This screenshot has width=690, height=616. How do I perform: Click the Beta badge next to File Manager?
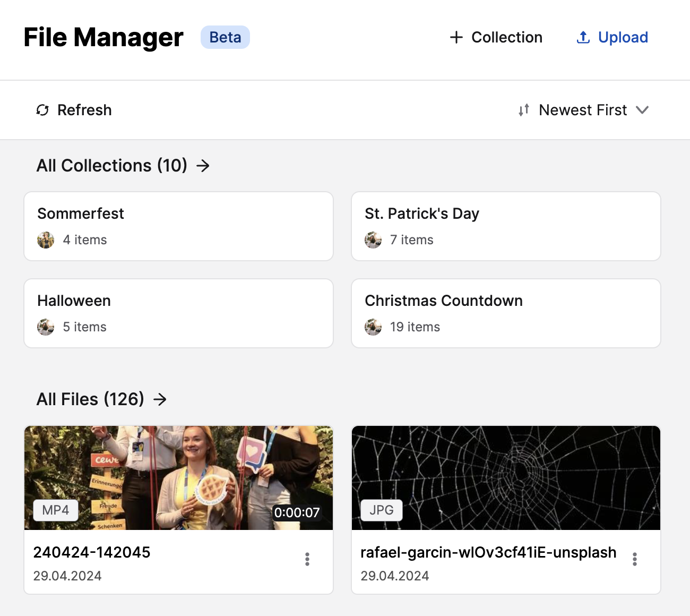point(225,37)
